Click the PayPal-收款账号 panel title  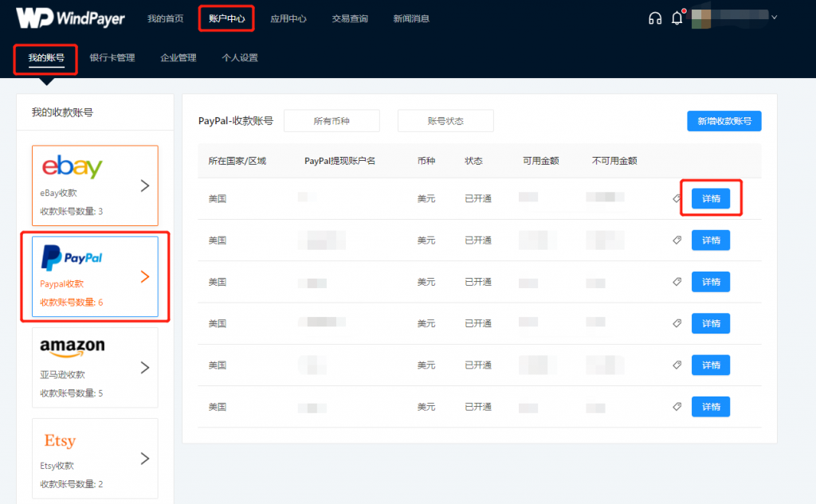point(236,121)
